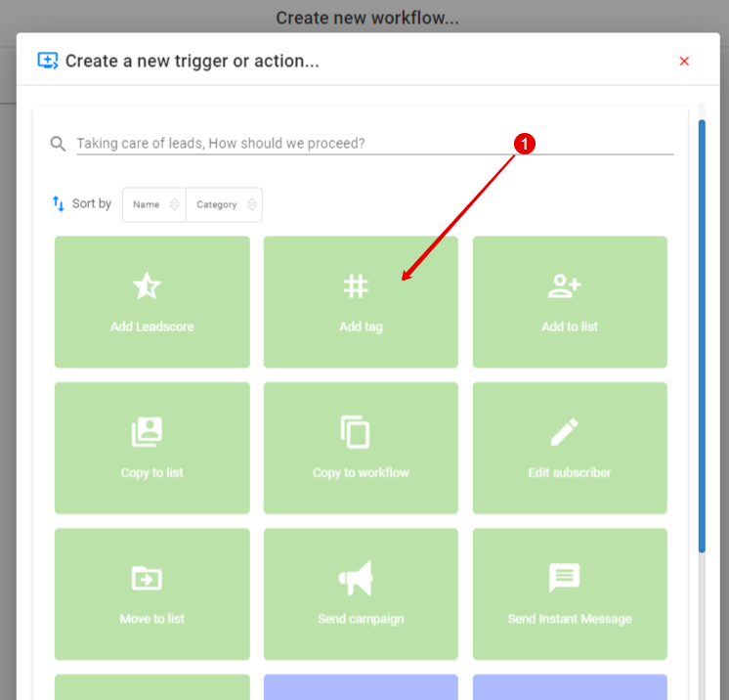Click the sort arrows icon beside Sort by
This screenshot has width=729, height=700.
pyautogui.click(x=58, y=203)
